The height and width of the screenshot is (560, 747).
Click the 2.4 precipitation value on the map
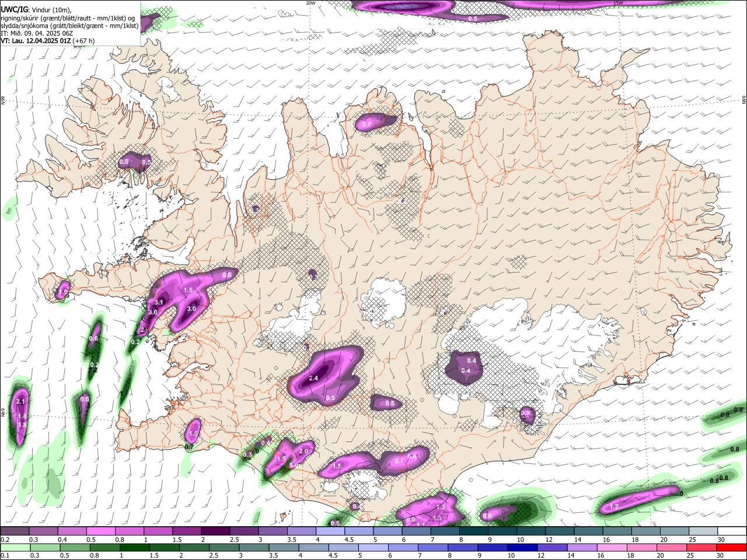313,378
